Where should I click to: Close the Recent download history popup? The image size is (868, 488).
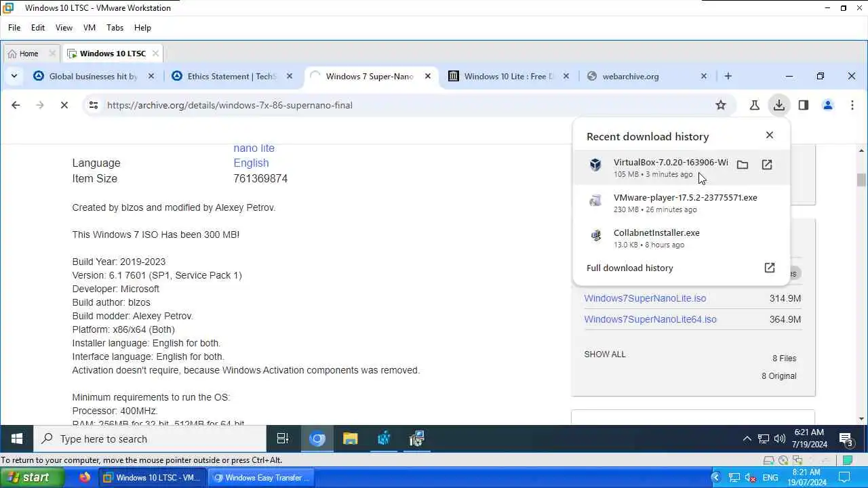770,135
